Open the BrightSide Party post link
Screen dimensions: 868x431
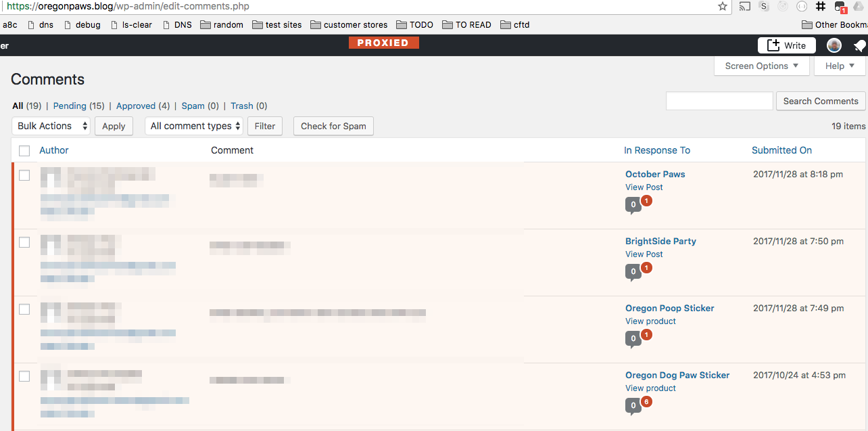660,241
